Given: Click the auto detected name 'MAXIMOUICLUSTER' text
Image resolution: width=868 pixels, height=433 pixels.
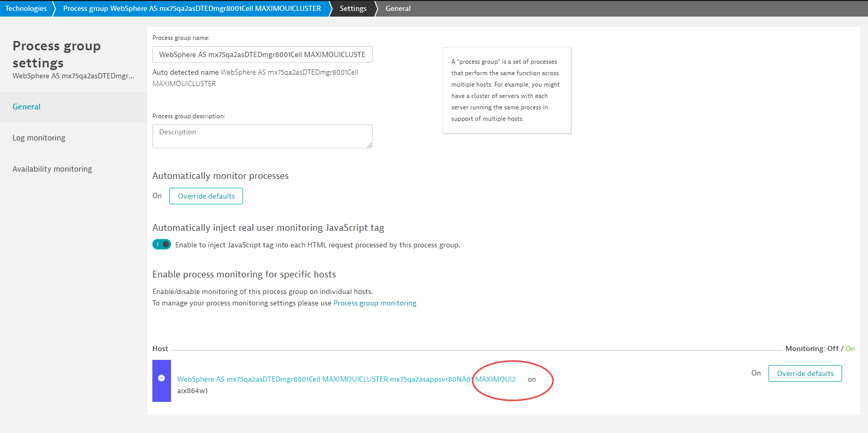Looking at the screenshot, I should [184, 83].
